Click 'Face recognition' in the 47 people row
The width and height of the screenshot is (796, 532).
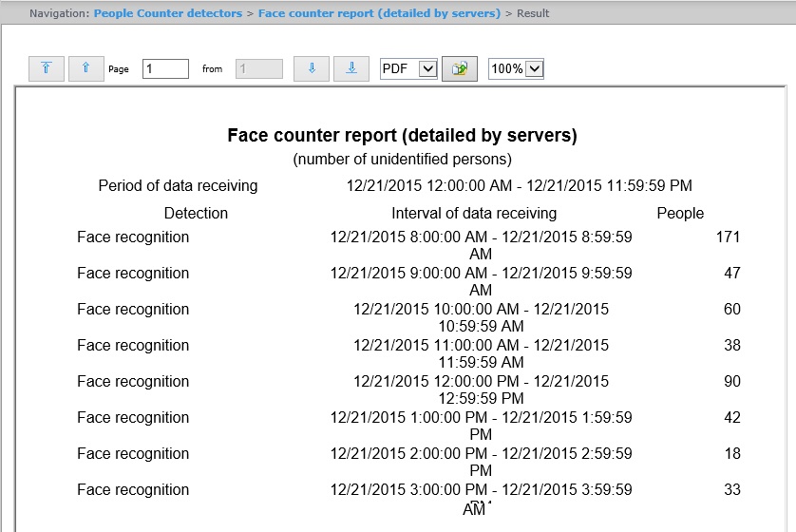coord(133,273)
